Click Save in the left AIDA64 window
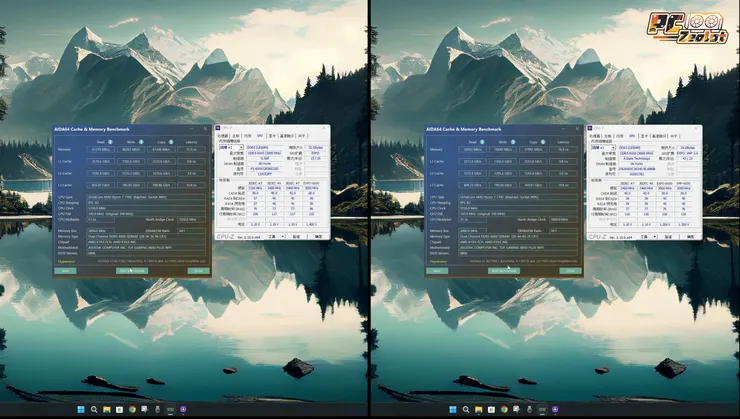This screenshot has height=419, width=740. click(x=65, y=271)
